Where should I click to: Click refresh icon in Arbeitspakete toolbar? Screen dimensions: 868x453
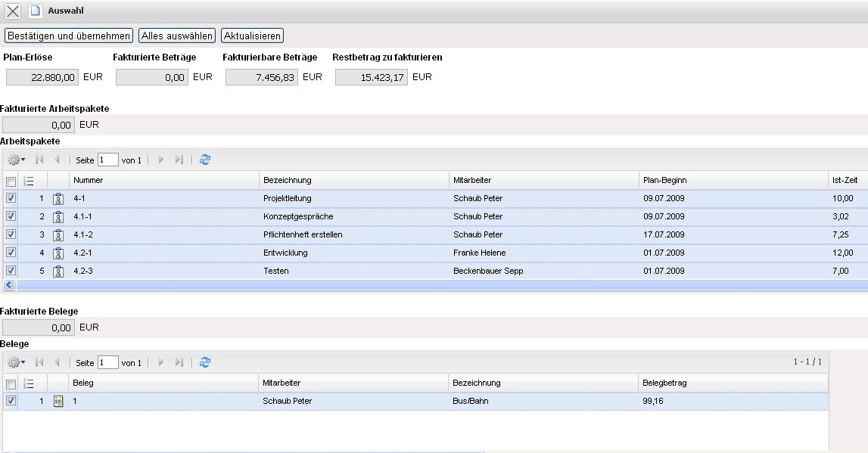(204, 160)
